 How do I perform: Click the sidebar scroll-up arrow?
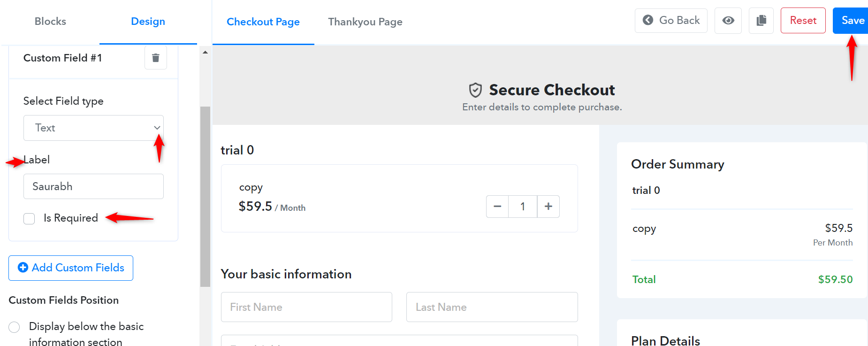coord(205,52)
